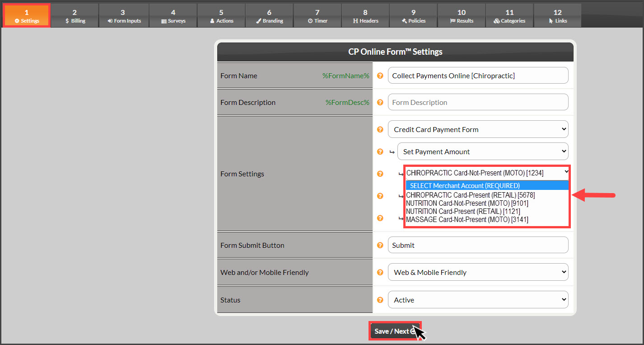
Task: Click help icon beside Submit button text field
Action: tap(380, 245)
